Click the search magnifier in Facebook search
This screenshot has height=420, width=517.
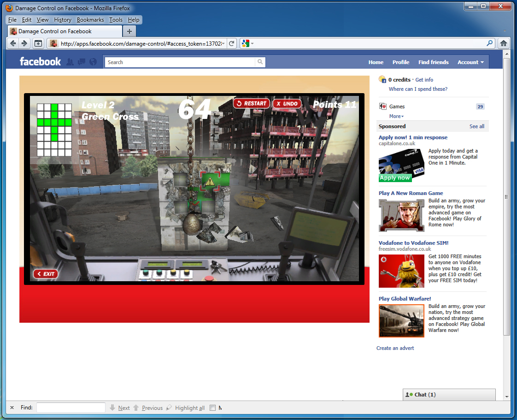pos(260,62)
